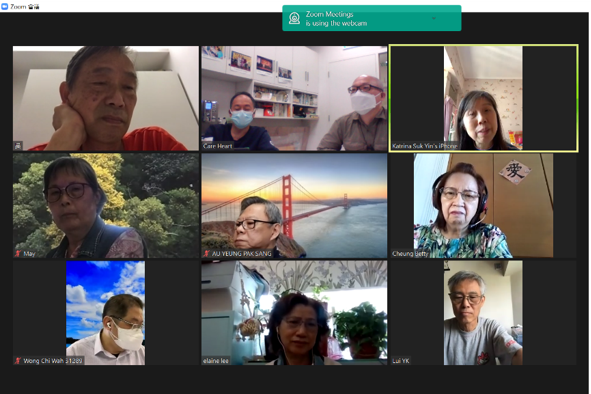The width and height of the screenshot is (591, 394).
Task: Select Katrina Suk Yin's iPhone highlighted tile
Action: [x=484, y=98]
